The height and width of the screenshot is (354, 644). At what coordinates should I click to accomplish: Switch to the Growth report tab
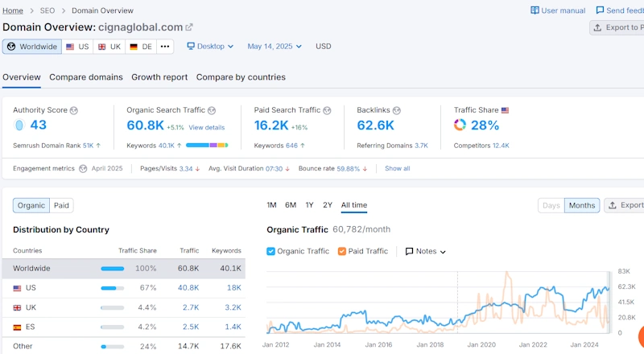click(x=159, y=77)
